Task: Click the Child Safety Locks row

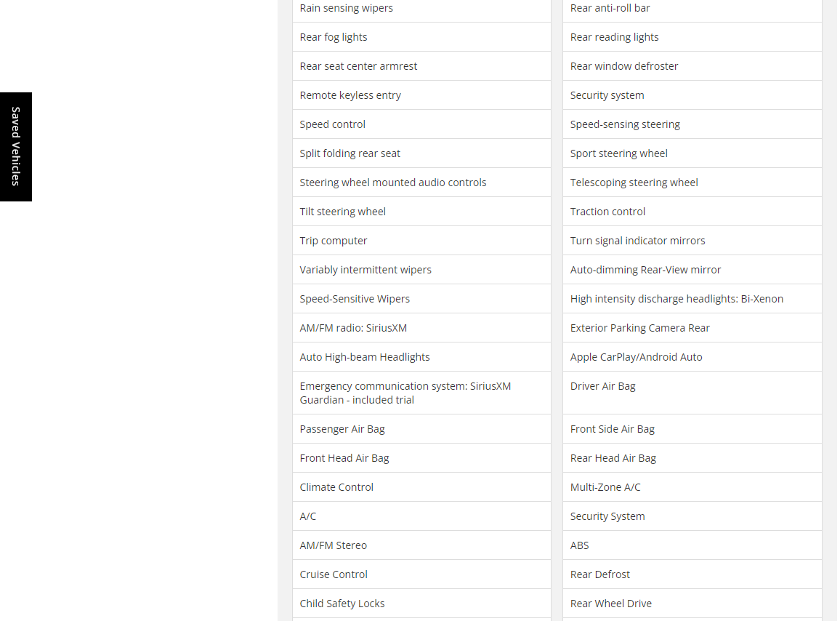Action: [x=342, y=604]
